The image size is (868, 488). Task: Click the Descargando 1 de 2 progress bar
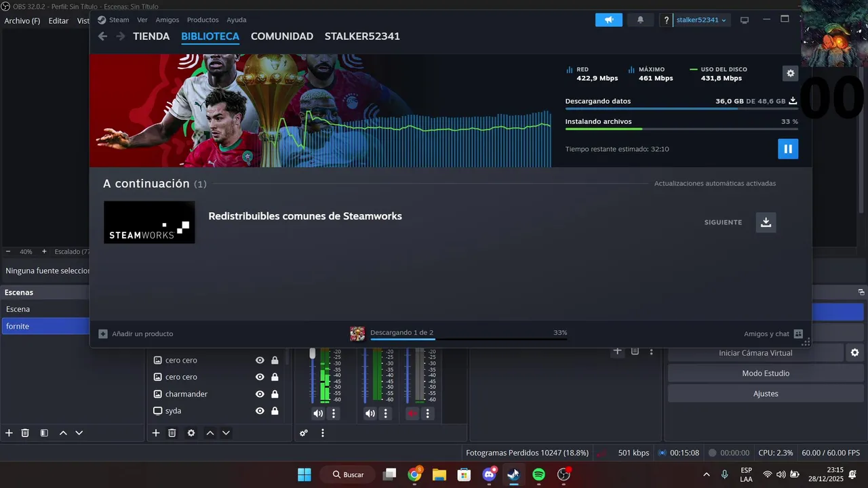(x=469, y=338)
